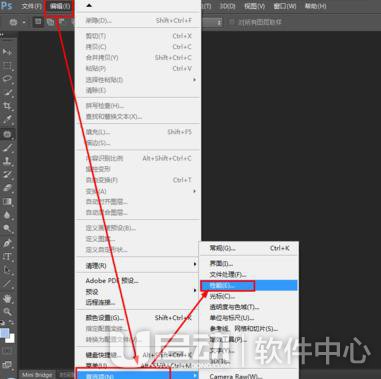Enable New Selection mode in options bar

(38, 22)
